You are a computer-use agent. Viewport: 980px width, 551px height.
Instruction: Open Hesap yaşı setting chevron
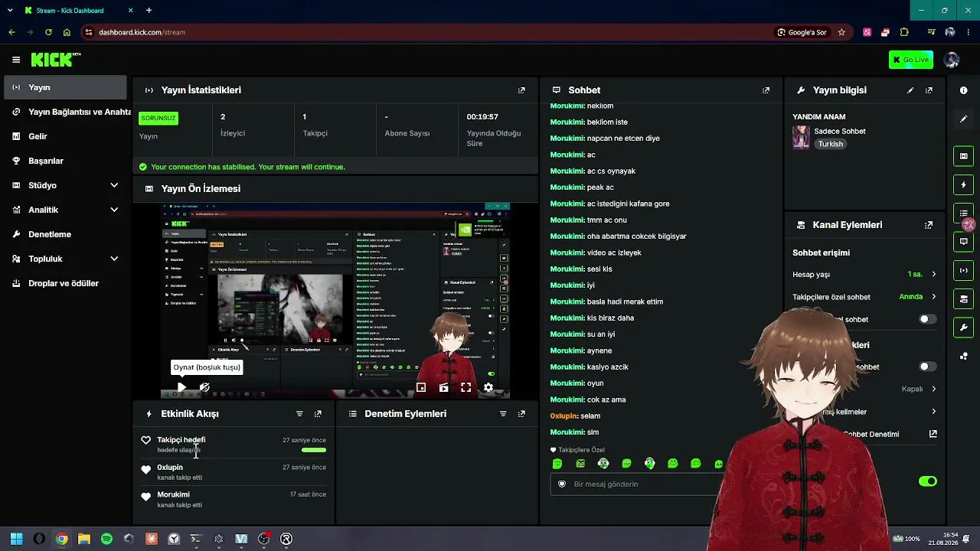pos(933,275)
